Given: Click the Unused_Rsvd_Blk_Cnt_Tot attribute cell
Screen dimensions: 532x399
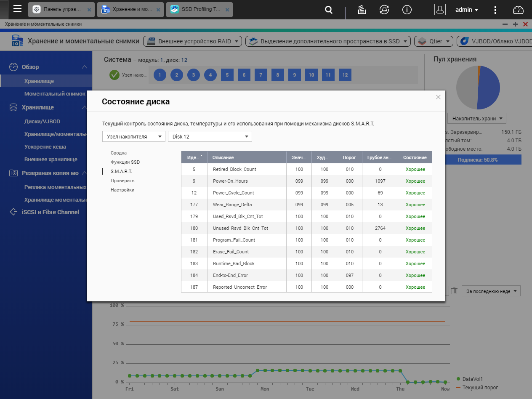Looking at the screenshot, I should point(247,228).
